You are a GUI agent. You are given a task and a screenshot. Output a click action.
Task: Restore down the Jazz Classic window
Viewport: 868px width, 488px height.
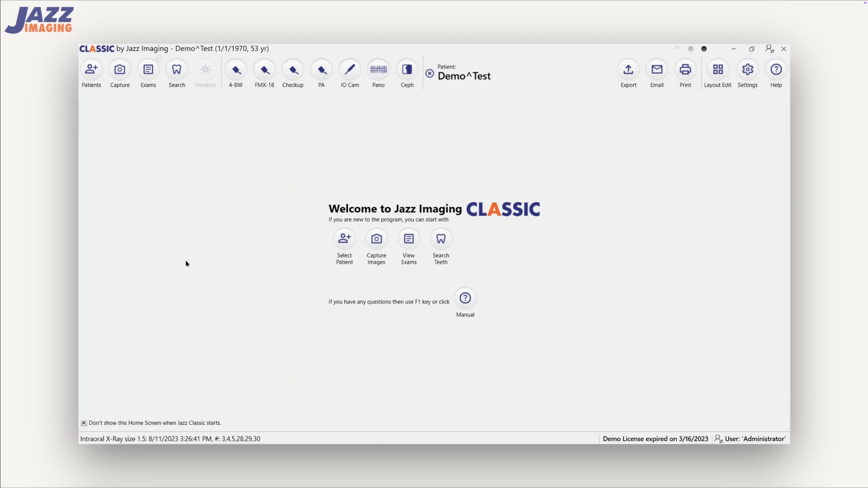(x=752, y=49)
